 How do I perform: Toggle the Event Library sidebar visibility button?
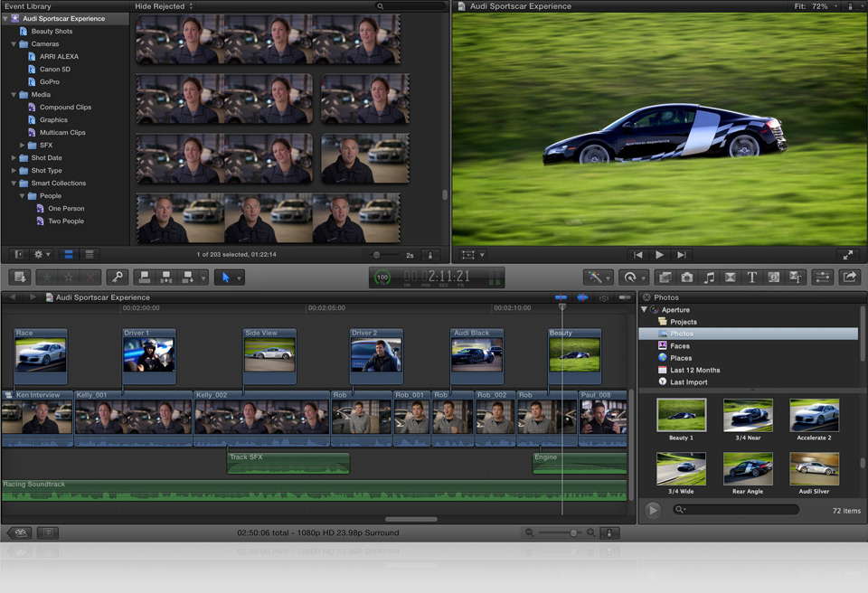point(19,254)
